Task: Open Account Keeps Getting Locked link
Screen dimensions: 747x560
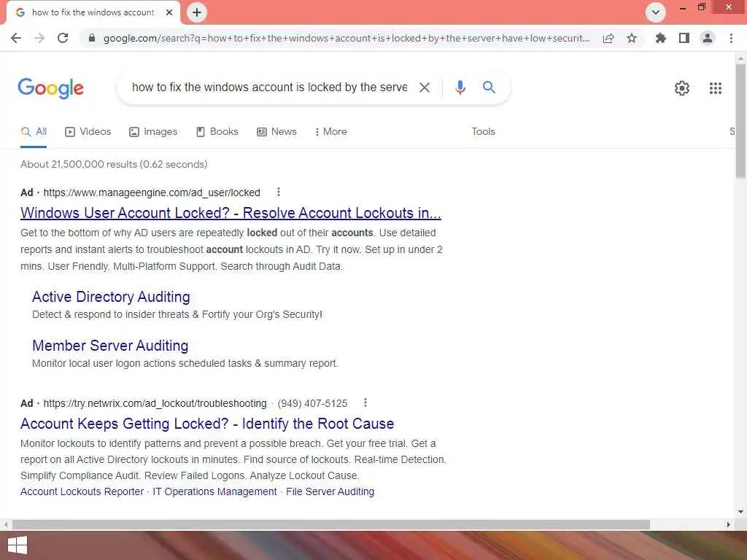Action: pos(207,424)
